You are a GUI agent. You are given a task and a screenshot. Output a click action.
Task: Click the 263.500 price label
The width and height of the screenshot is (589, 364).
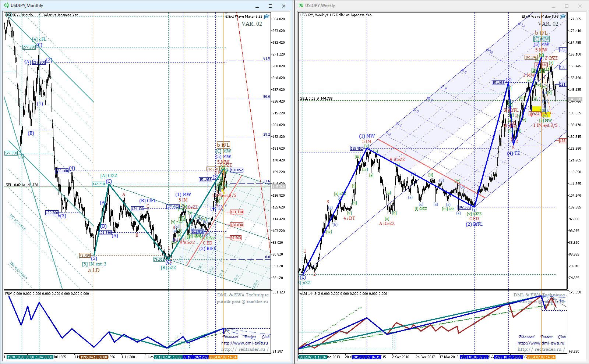pyautogui.click(x=39, y=62)
